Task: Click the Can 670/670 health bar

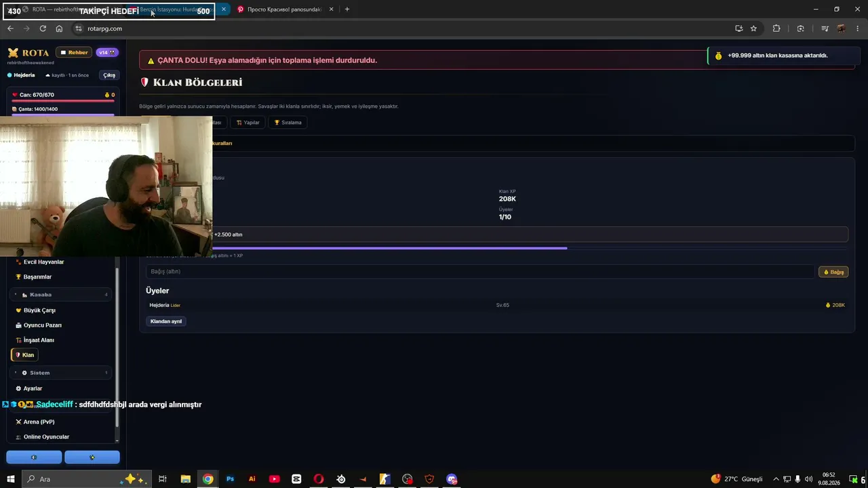Action: click(63, 101)
